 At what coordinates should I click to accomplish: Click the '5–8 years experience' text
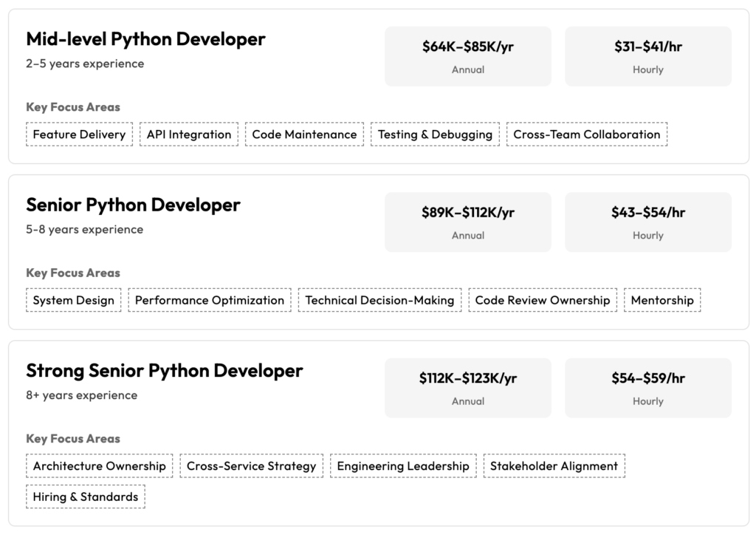click(x=84, y=230)
